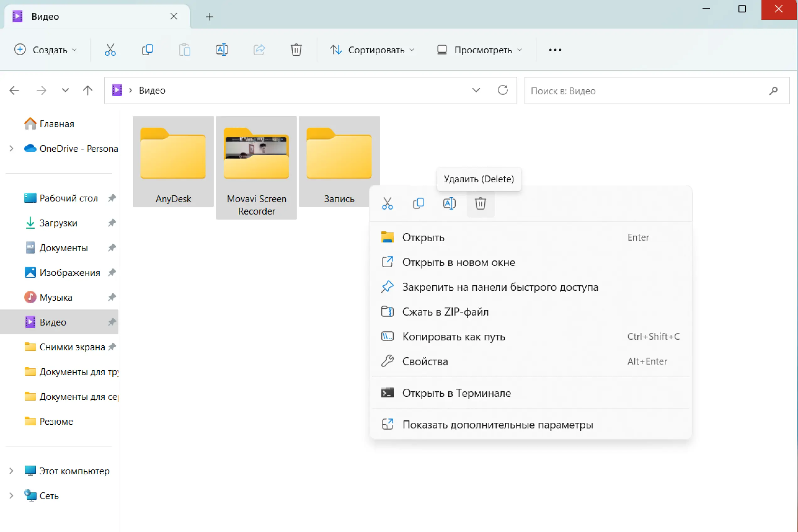The width and height of the screenshot is (798, 532).
Task: Click the toolbar rename icon
Action: coord(221,50)
